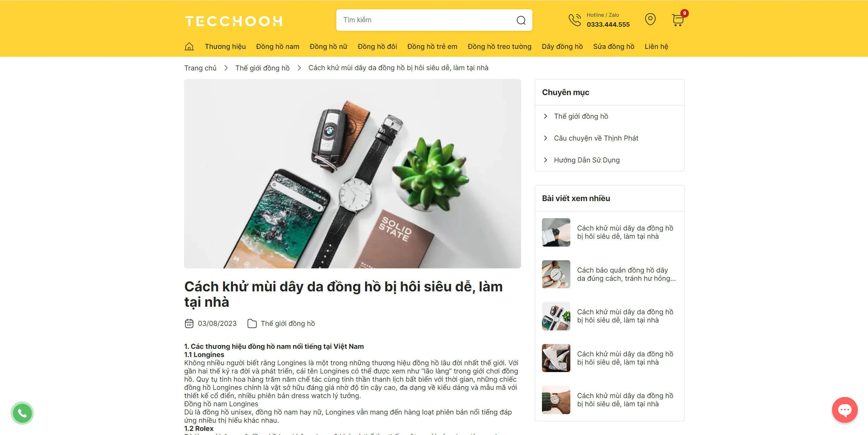Select Đồng hồ treo tường menu

point(499,47)
